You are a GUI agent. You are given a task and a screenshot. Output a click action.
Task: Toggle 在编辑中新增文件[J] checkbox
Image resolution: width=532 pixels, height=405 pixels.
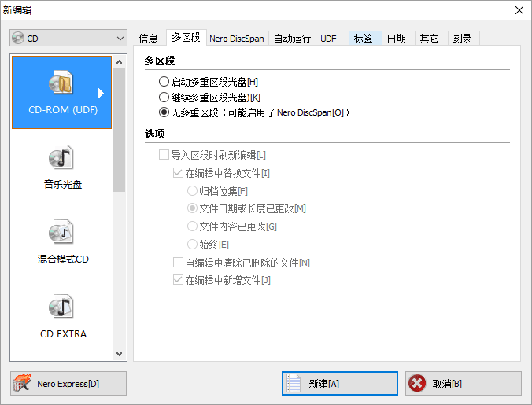[178, 280]
